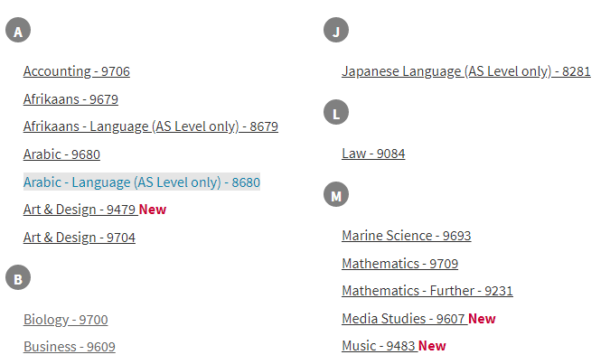Open Mathematics - Further - 9231 link

[x=427, y=291]
